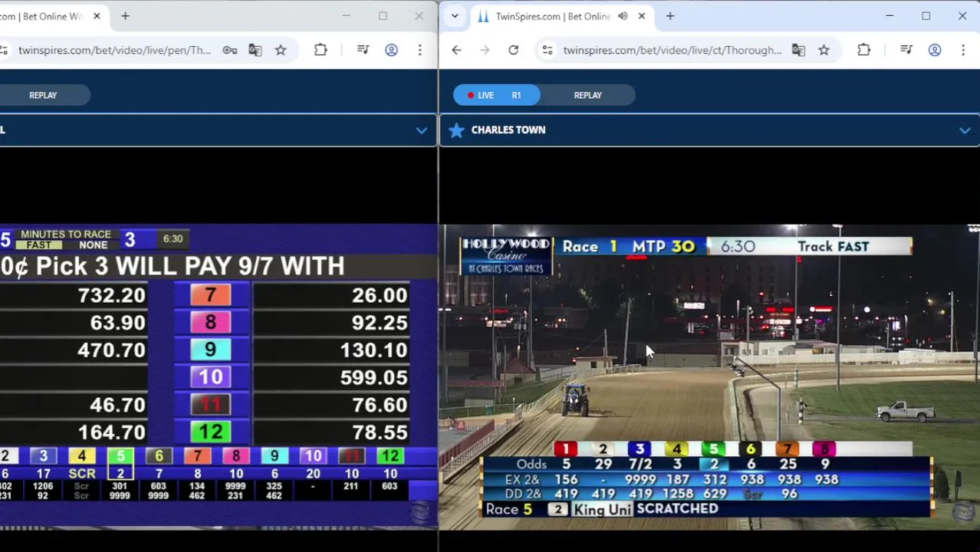Viewport: 980px width, 552px height.
Task: Toggle the favorite star for Charles Town
Action: tap(456, 130)
